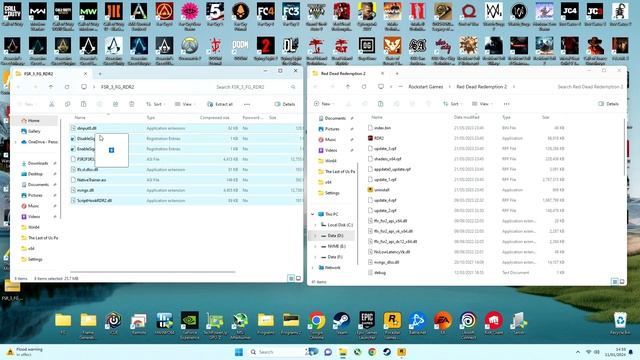Open File Explorer from the taskbar
Image resolution: width=640 pixels, height=360 pixels.
[x=343, y=352]
